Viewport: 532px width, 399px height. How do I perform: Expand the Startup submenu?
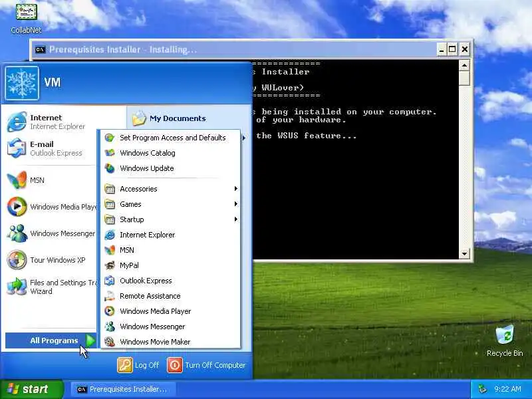pos(171,219)
